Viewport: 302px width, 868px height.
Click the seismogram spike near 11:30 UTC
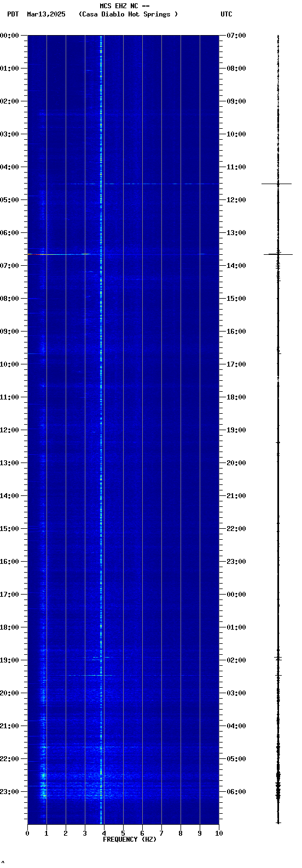point(277,184)
